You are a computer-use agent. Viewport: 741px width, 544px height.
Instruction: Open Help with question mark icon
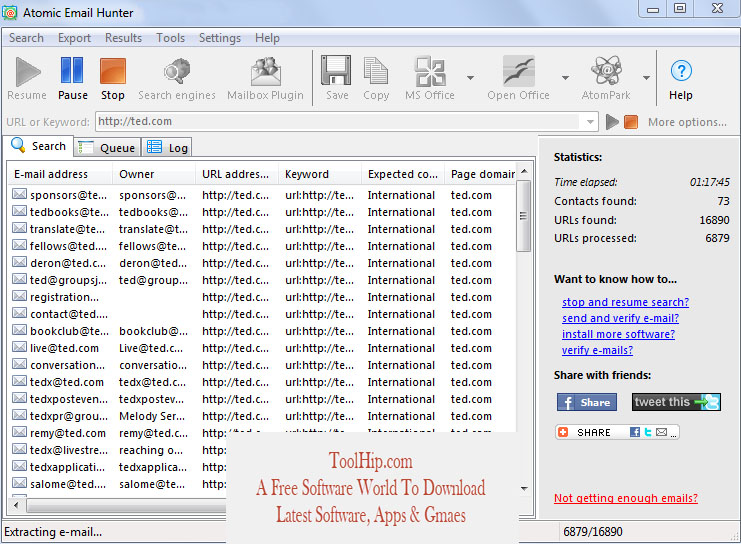[x=681, y=71]
